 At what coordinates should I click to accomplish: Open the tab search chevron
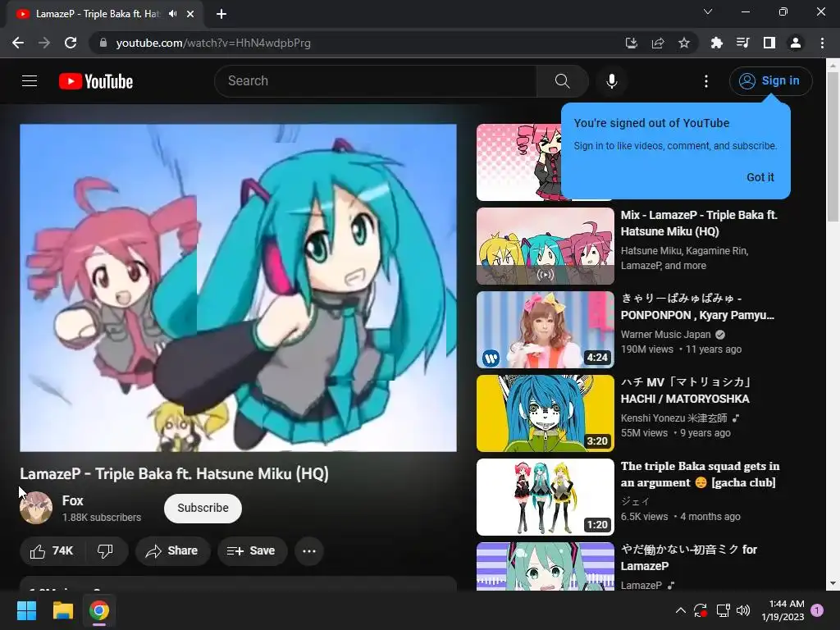pyautogui.click(x=708, y=11)
